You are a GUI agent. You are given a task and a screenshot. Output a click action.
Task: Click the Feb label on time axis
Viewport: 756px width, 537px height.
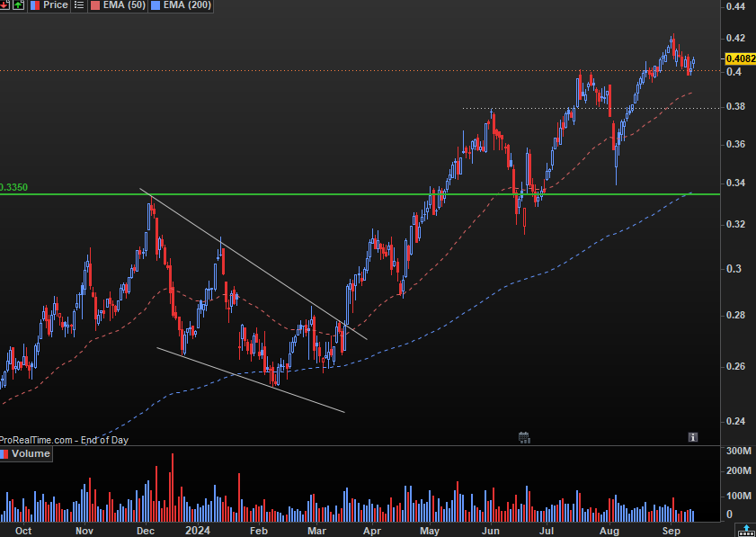258,531
